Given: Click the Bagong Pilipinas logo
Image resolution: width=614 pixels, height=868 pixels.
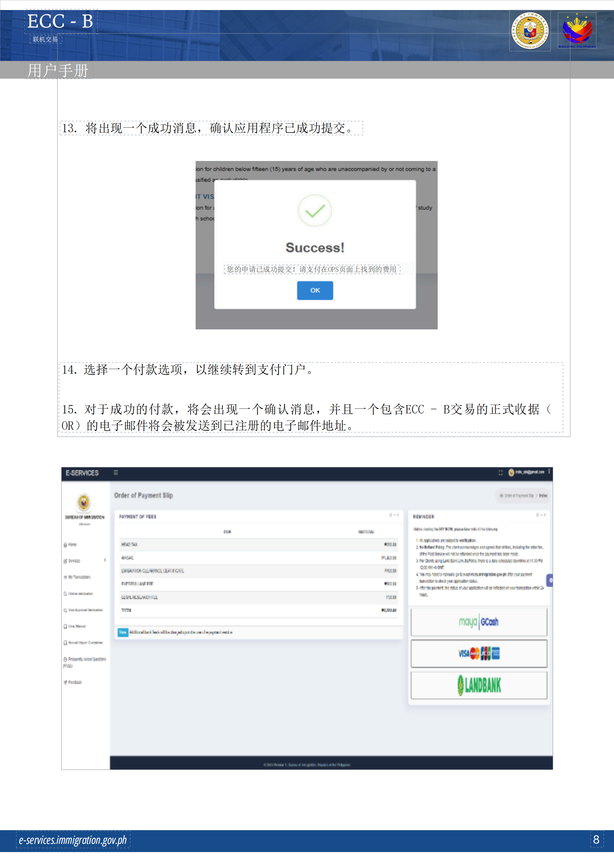Looking at the screenshot, I should (x=577, y=31).
